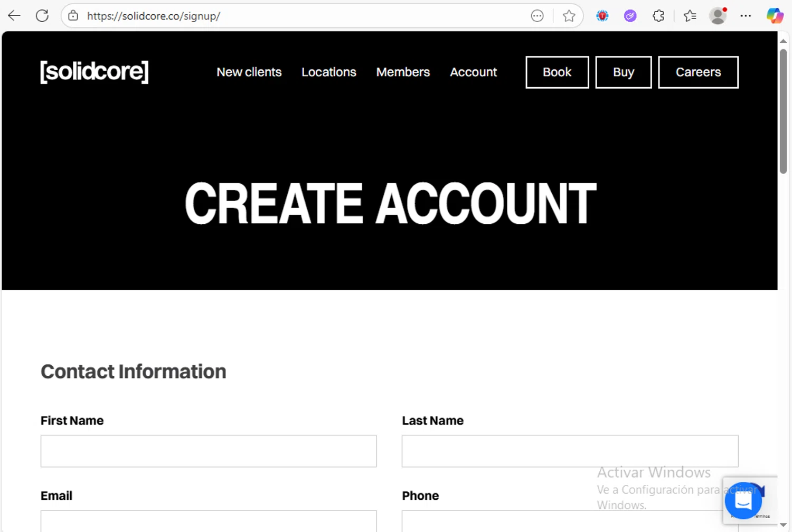The height and width of the screenshot is (532, 792).
Task: Open the browser profile avatar
Action: click(x=718, y=16)
